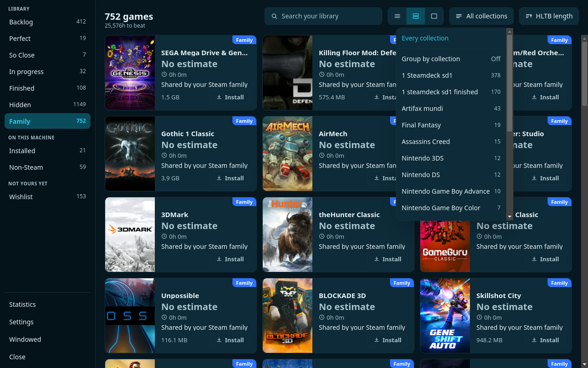
Task: Click the dropdown scrollbar up arrow
Action: click(x=509, y=31)
